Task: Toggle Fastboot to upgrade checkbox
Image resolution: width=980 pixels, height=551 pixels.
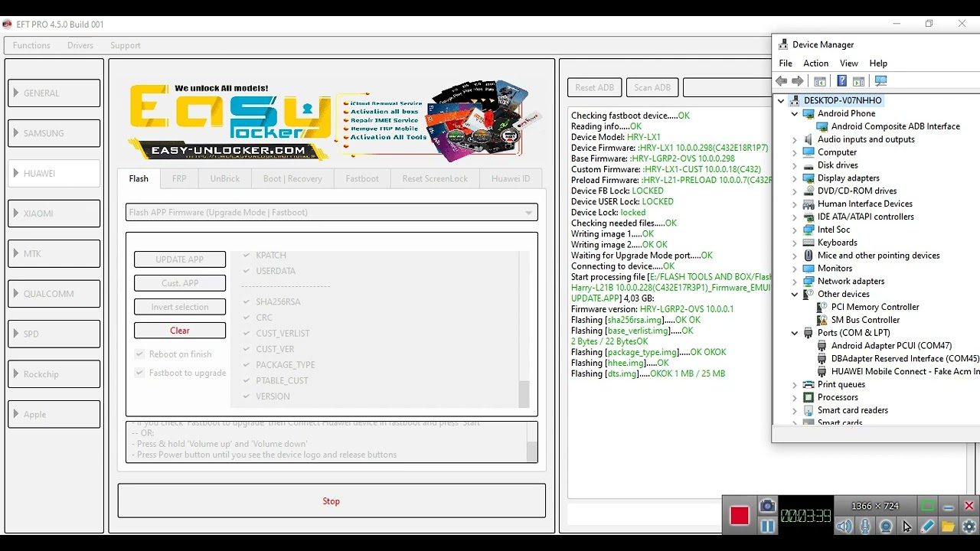Action: point(139,373)
